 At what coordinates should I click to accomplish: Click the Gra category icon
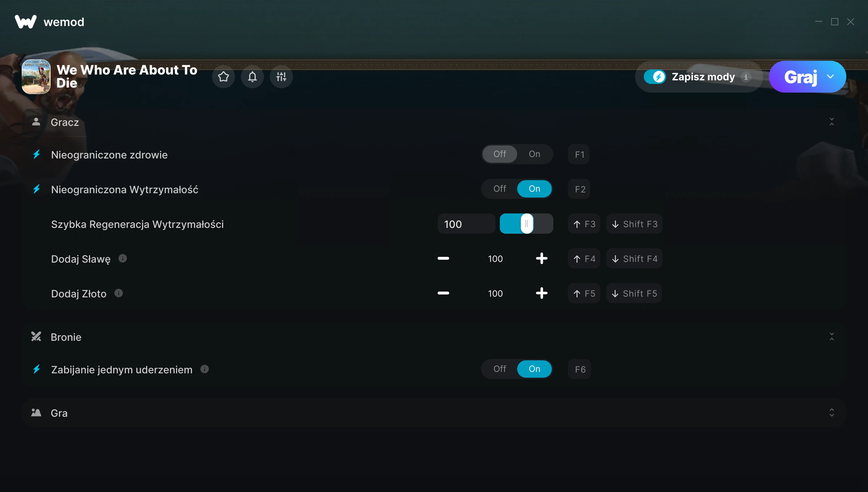click(x=36, y=412)
